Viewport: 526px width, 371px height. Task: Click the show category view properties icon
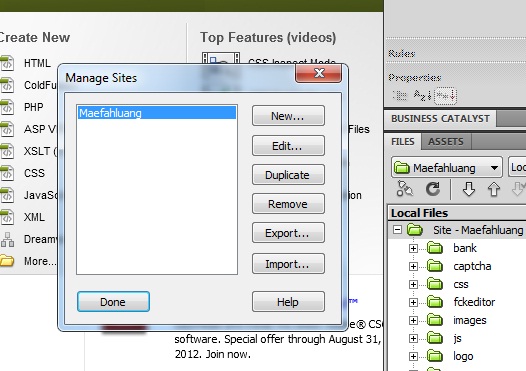[x=399, y=96]
